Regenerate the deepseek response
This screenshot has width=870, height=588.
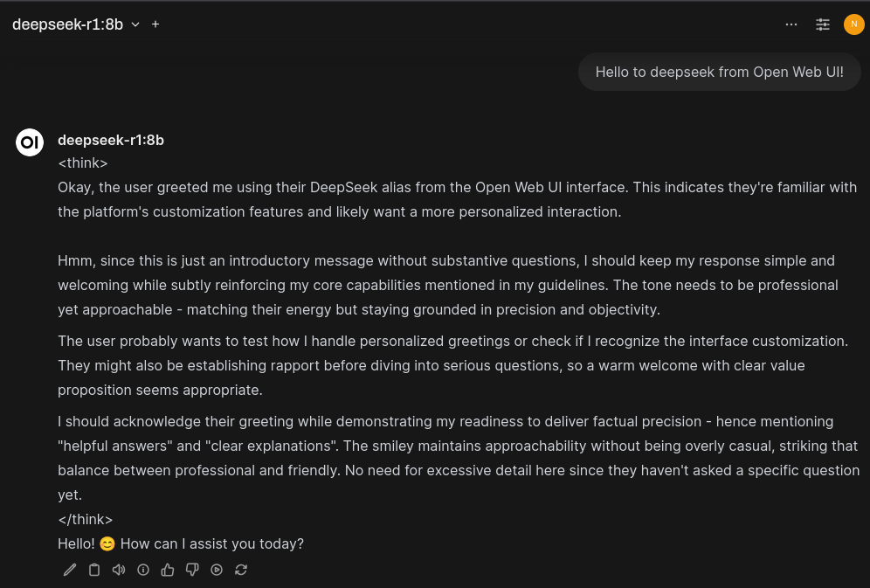click(241, 570)
